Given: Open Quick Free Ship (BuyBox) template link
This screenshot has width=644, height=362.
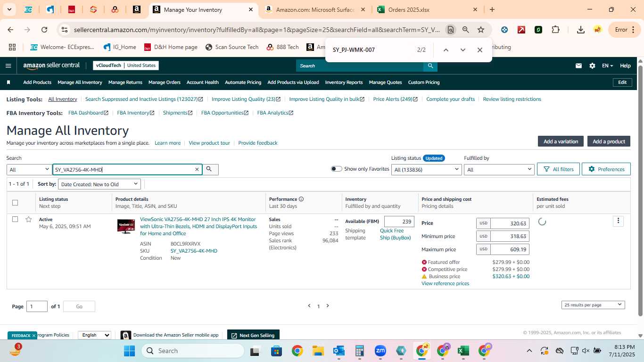Looking at the screenshot, I should pos(395,234).
